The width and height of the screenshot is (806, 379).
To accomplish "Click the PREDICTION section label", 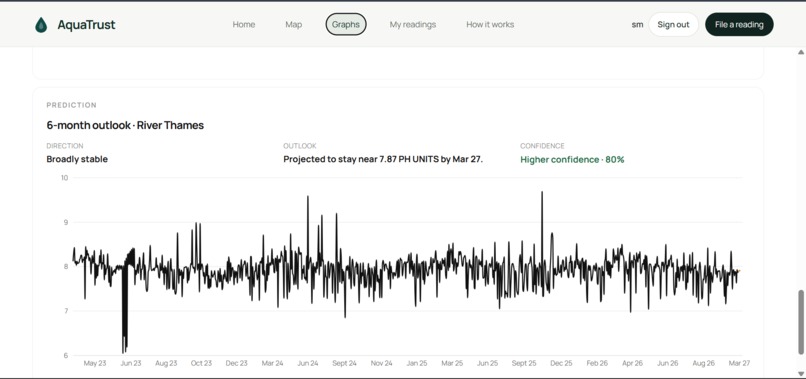I will tap(71, 105).
